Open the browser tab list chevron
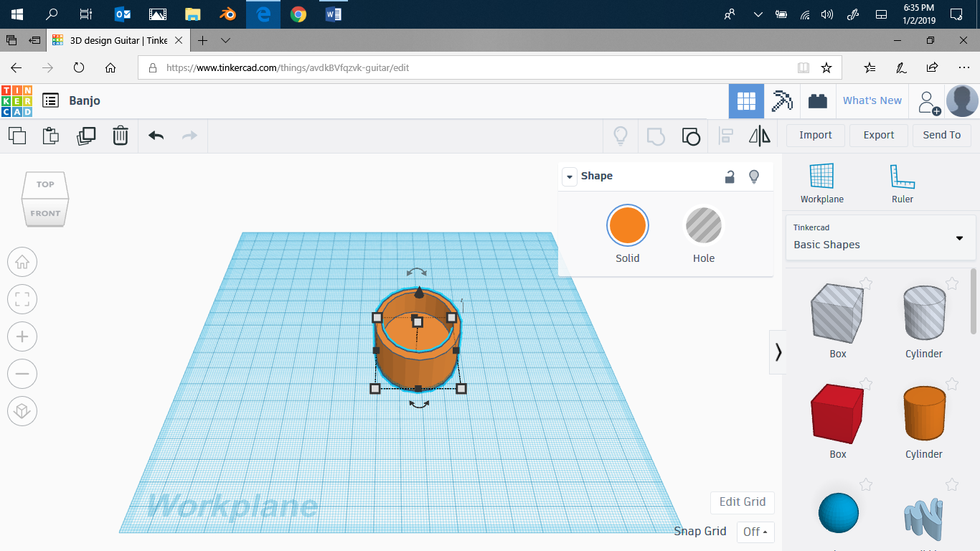The height and width of the screenshot is (551, 980). point(226,40)
